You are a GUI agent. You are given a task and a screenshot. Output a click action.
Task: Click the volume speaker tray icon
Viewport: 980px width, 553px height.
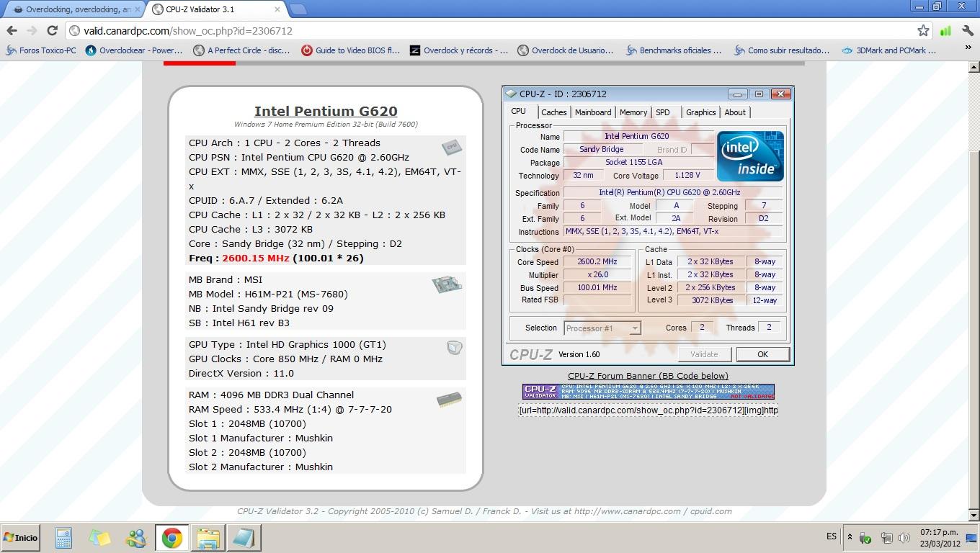tap(904, 538)
